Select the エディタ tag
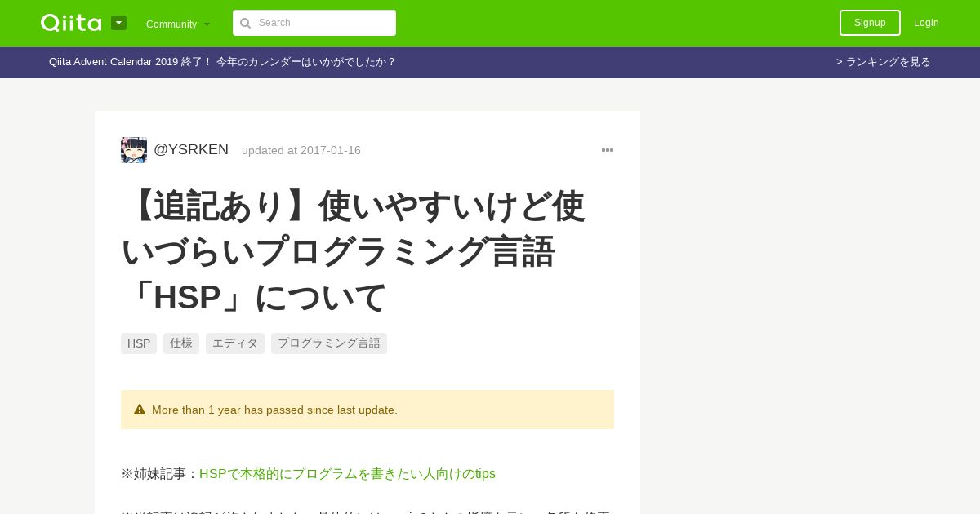Image resolution: width=980 pixels, height=514 pixels. [235, 343]
